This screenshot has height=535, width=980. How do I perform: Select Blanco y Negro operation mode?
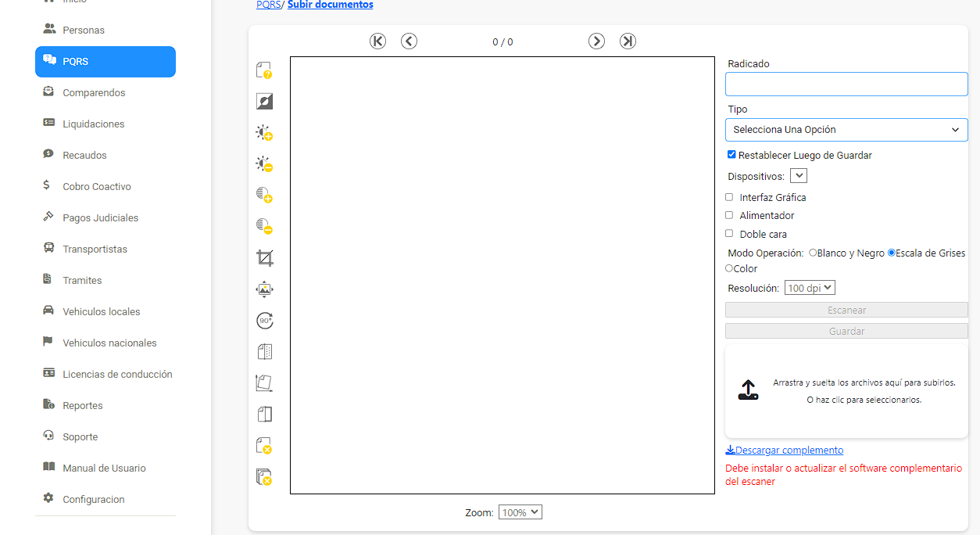coord(813,253)
